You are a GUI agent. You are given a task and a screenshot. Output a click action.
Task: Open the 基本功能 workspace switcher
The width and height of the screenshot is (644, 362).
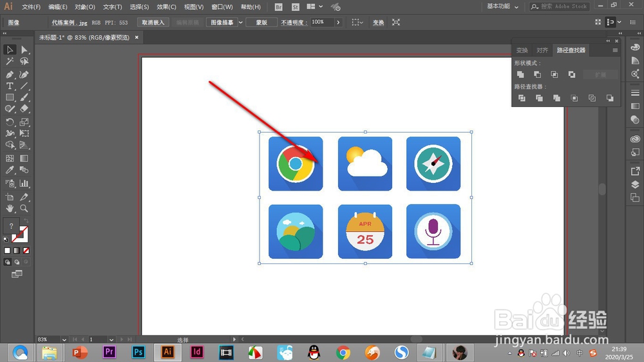pos(503,6)
